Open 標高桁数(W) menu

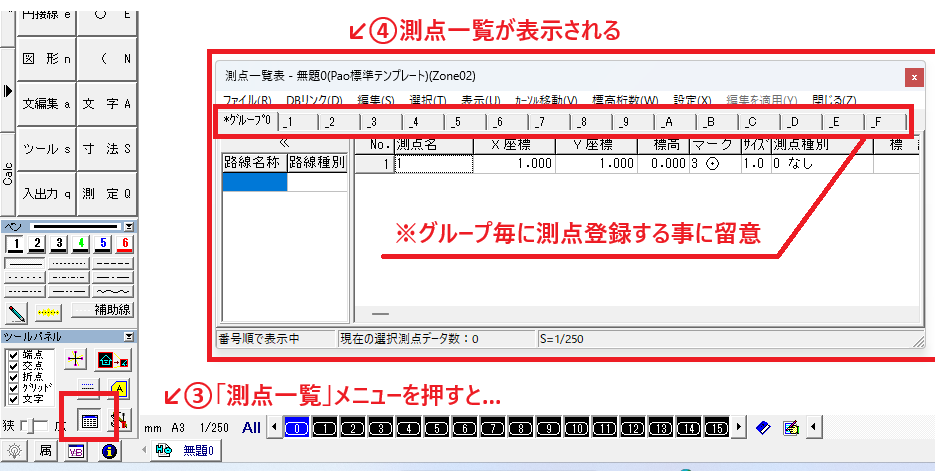point(625,100)
